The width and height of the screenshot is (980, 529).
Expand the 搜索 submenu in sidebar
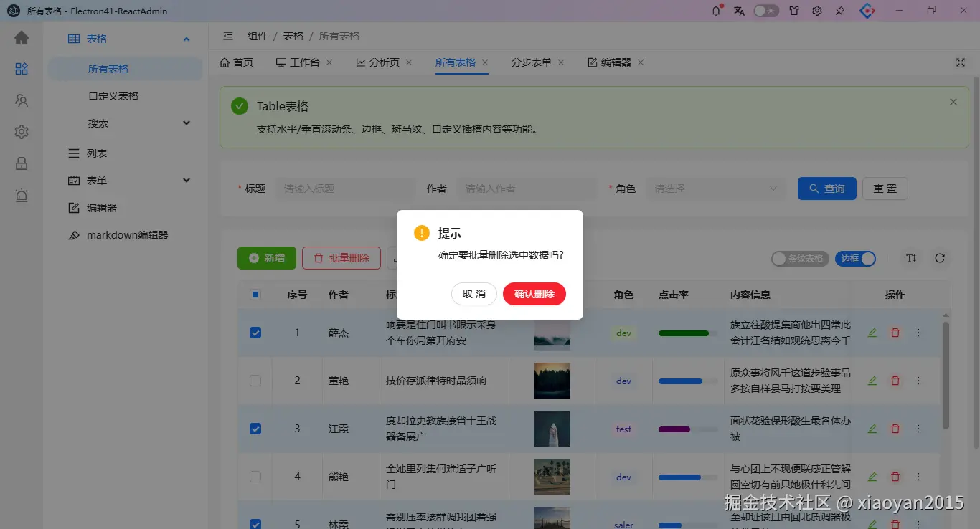(x=139, y=123)
